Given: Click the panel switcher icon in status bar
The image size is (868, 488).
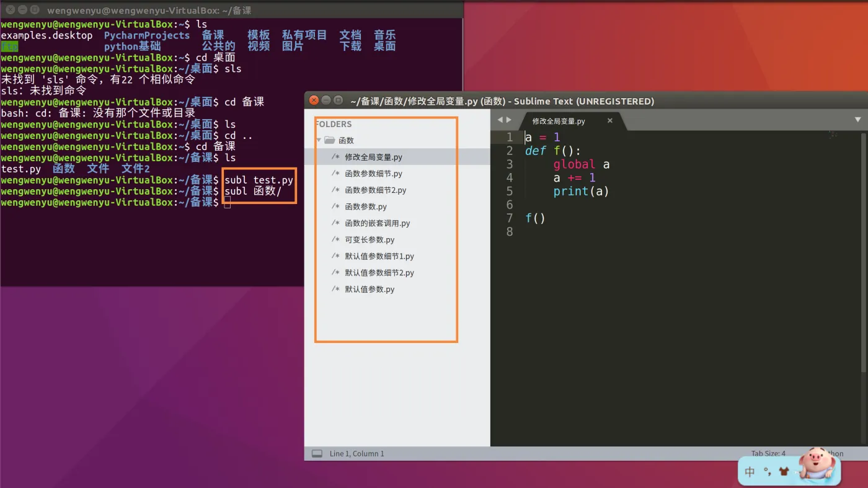Looking at the screenshot, I should [317, 453].
